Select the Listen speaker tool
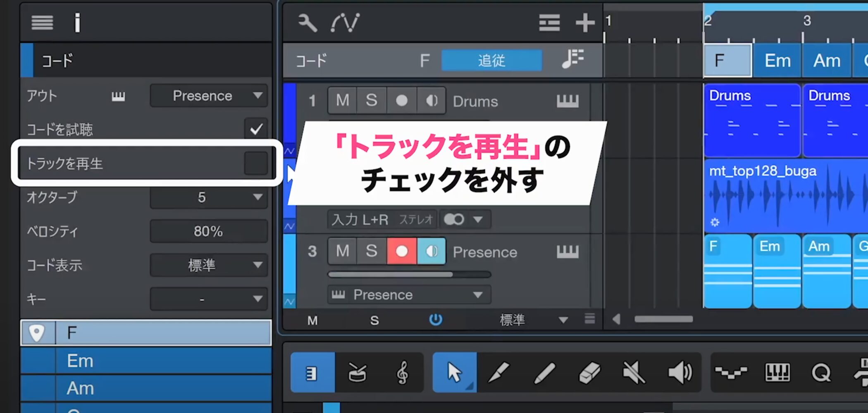The height and width of the screenshot is (413, 868). 679,373
